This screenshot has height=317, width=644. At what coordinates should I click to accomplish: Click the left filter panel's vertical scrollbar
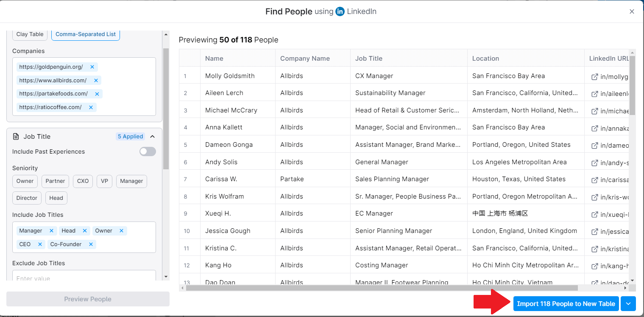tap(166, 109)
